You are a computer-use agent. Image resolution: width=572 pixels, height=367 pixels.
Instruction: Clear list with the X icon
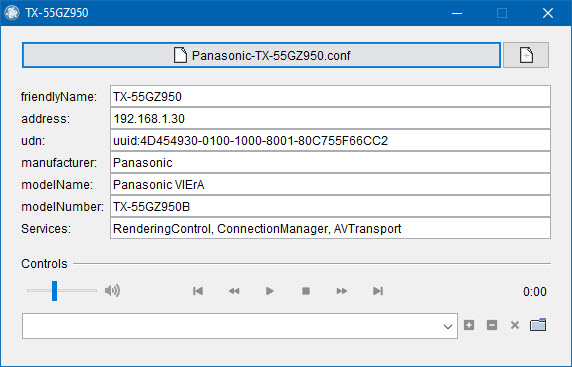point(515,325)
